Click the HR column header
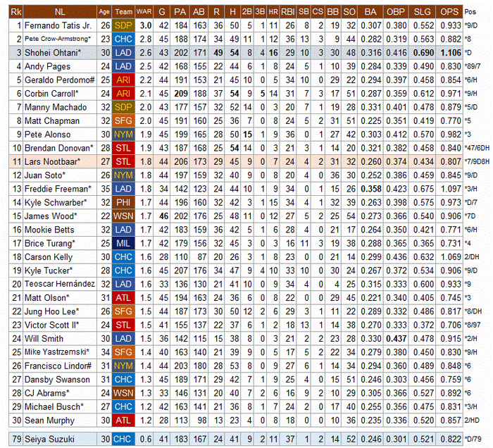Screen dimensions: 493x448 (x=273, y=12)
